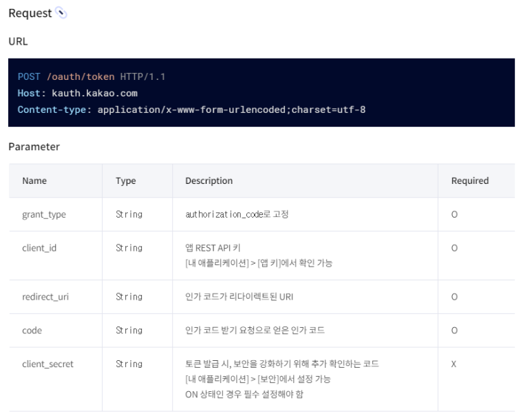The width and height of the screenshot is (532, 416).
Task: Click the POST /oauth/token code line
Action: pyautogui.click(x=92, y=76)
